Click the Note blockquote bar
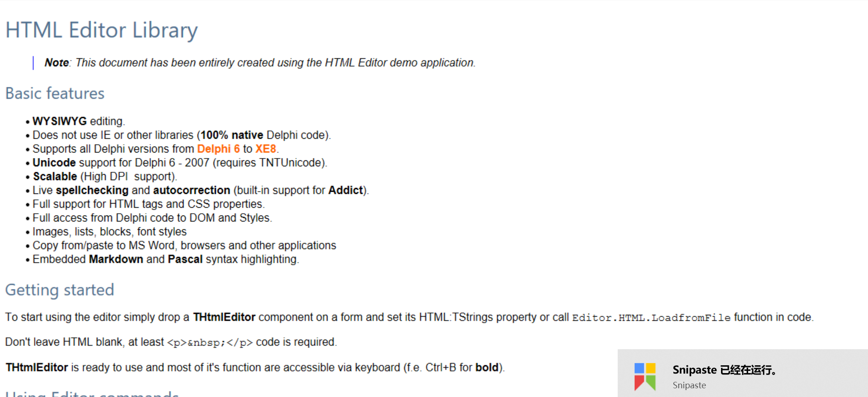This screenshot has height=397, width=868. (x=33, y=62)
